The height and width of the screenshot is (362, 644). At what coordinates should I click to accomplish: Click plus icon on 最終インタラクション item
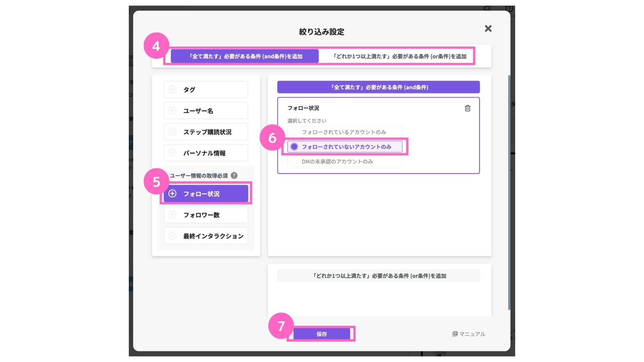click(x=172, y=236)
